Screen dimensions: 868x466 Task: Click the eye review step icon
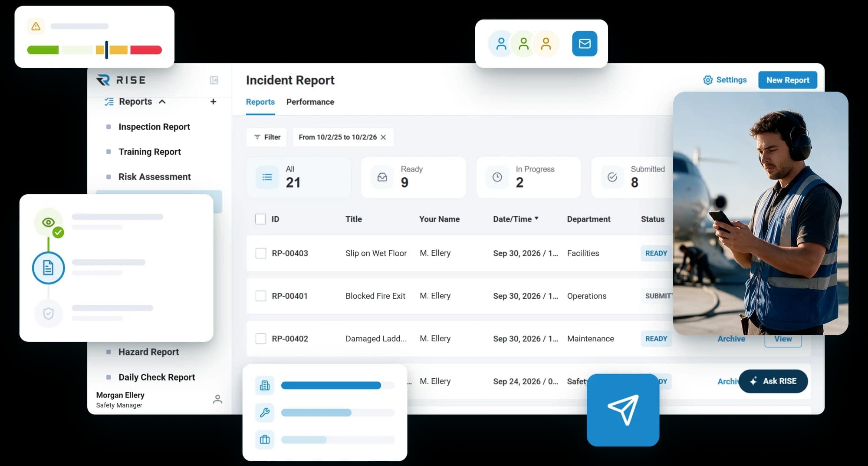pyautogui.click(x=49, y=222)
